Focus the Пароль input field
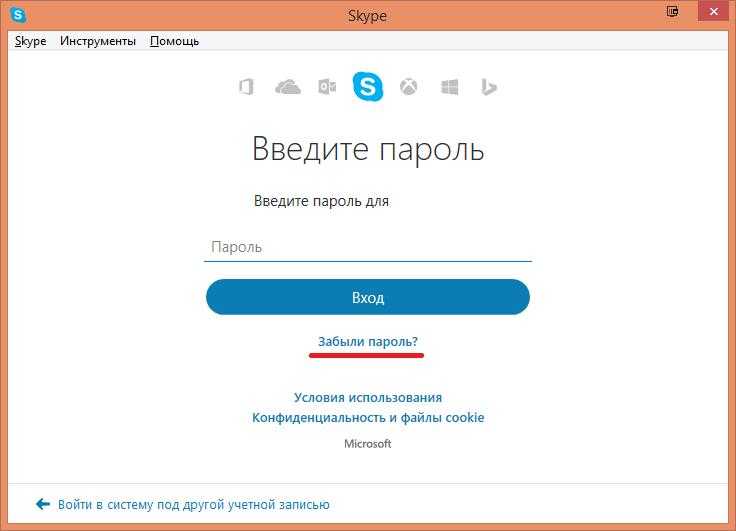 tap(368, 247)
